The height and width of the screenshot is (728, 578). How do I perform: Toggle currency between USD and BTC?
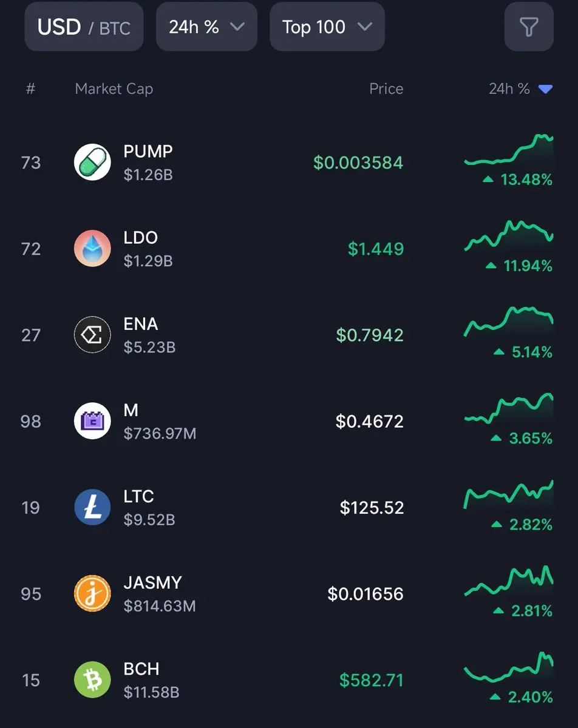point(84,27)
